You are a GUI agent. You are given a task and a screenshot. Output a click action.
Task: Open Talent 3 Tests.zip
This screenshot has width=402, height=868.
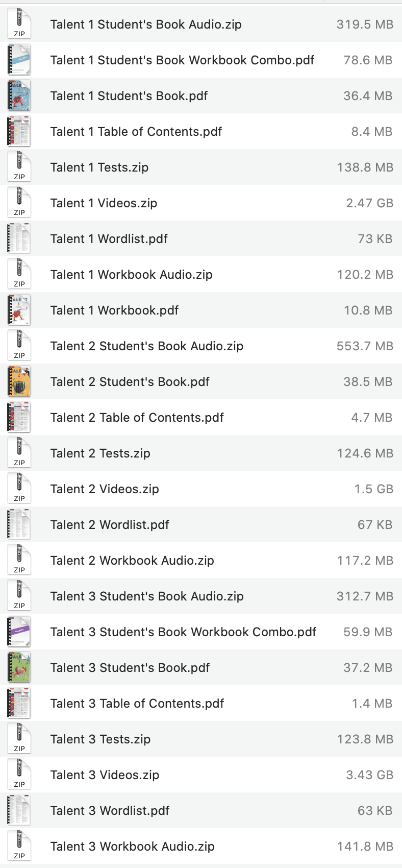tap(100, 739)
